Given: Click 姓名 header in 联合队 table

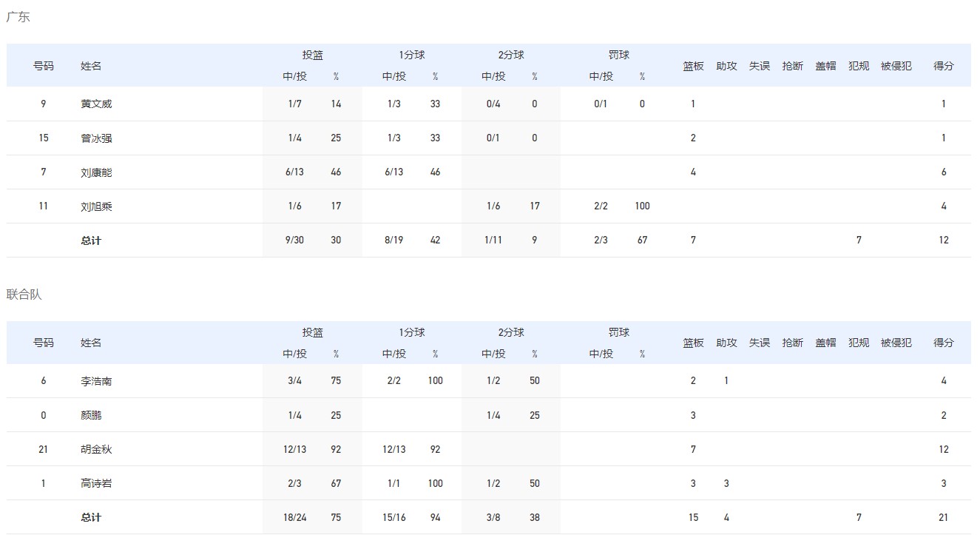Looking at the screenshot, I should [91, 343].
